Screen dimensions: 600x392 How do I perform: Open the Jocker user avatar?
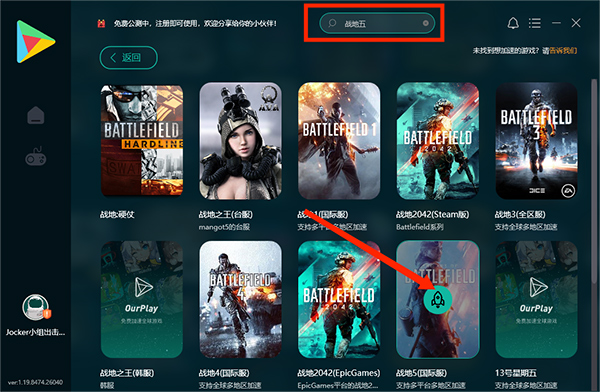click(35, 307)
